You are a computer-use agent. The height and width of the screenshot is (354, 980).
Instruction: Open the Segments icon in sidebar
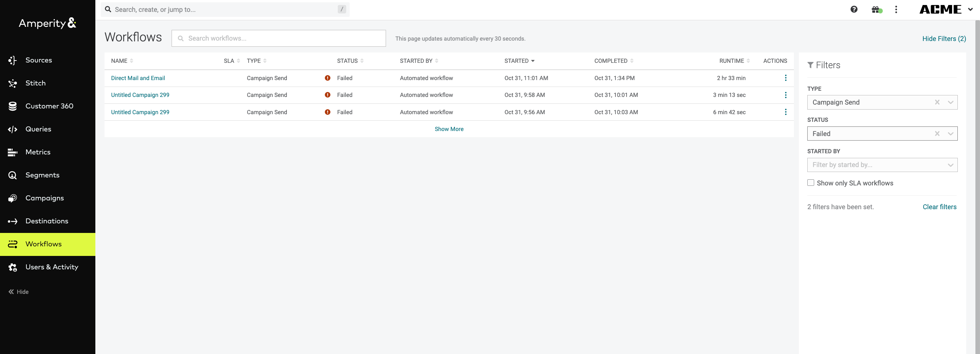coord(13,175)
